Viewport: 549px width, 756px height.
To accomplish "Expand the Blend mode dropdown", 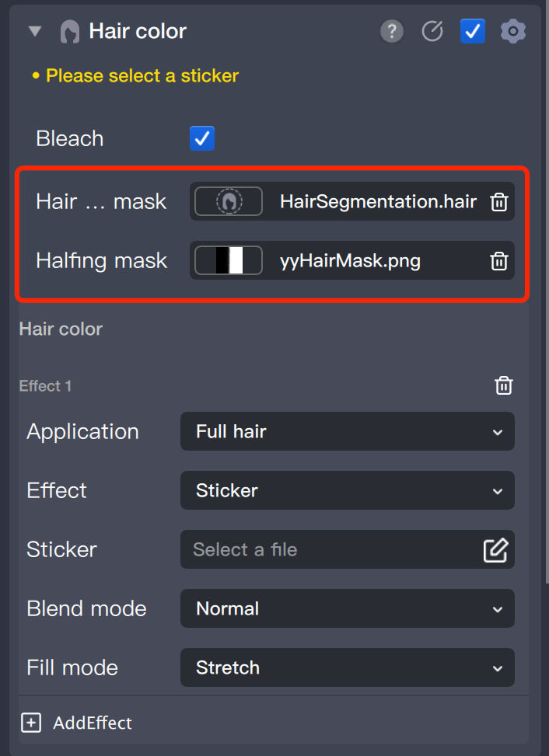I will (x=347, y=609).
